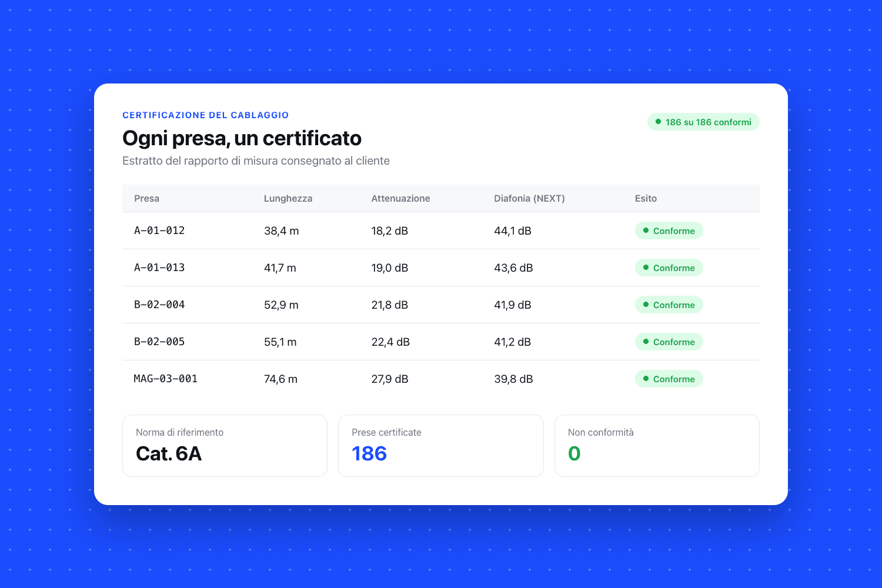
Task: Select the 'Lunghezza' column header
Action: point(288,198)
